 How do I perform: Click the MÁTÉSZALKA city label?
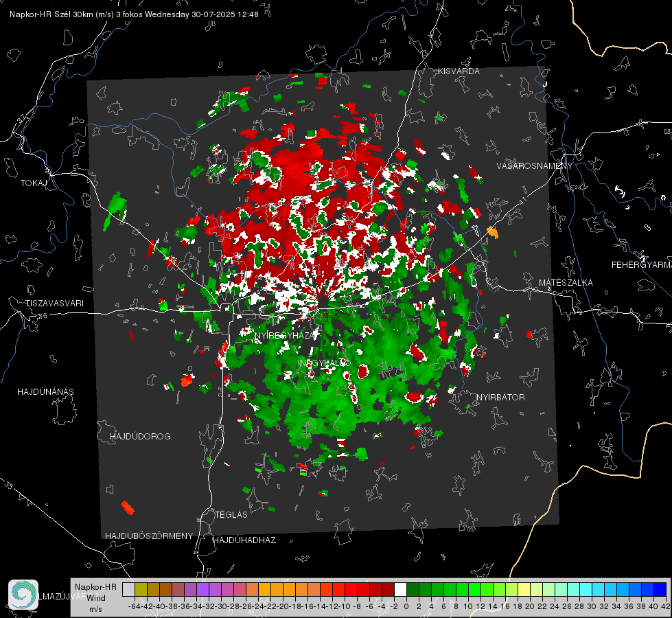point(566,283)
